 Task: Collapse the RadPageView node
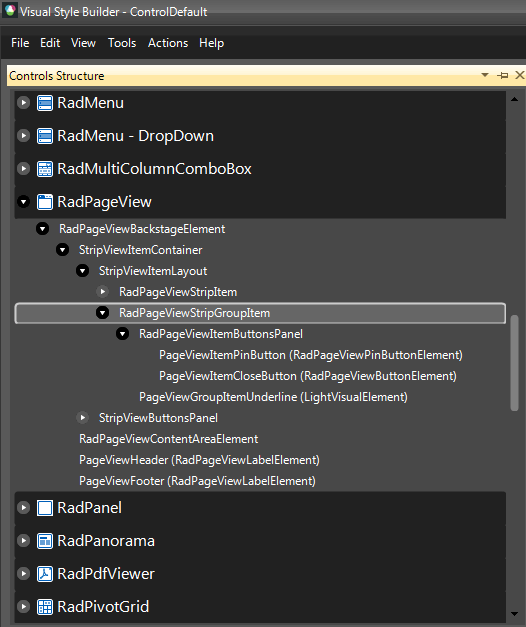tap(24, 202)
